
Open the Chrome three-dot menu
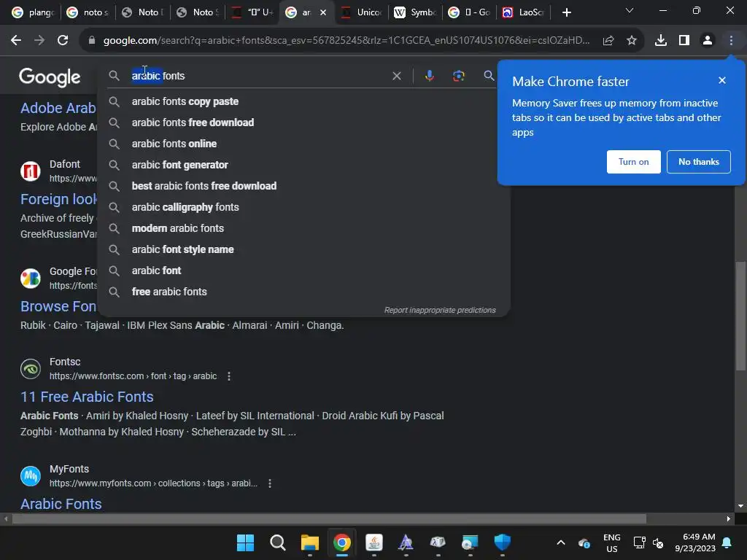(x=731, y=41)
